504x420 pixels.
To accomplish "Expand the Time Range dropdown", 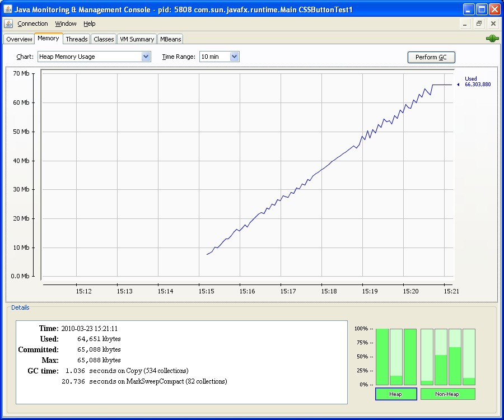I will point(235,57).
